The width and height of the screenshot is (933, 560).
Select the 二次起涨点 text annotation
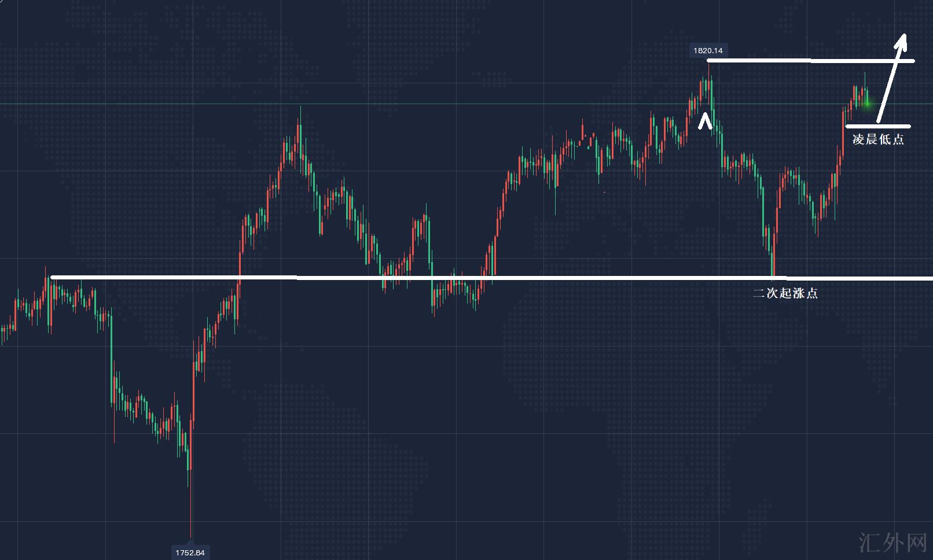click(785, 293)
